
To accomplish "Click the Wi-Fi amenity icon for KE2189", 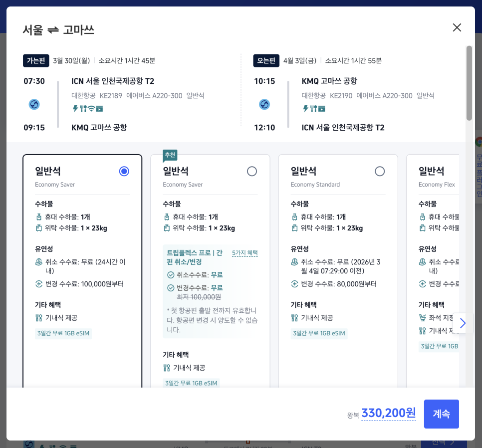I will [x=91, y=108].
